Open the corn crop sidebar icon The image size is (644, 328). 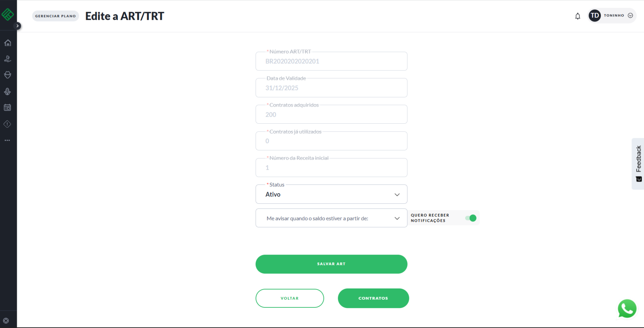7,91
